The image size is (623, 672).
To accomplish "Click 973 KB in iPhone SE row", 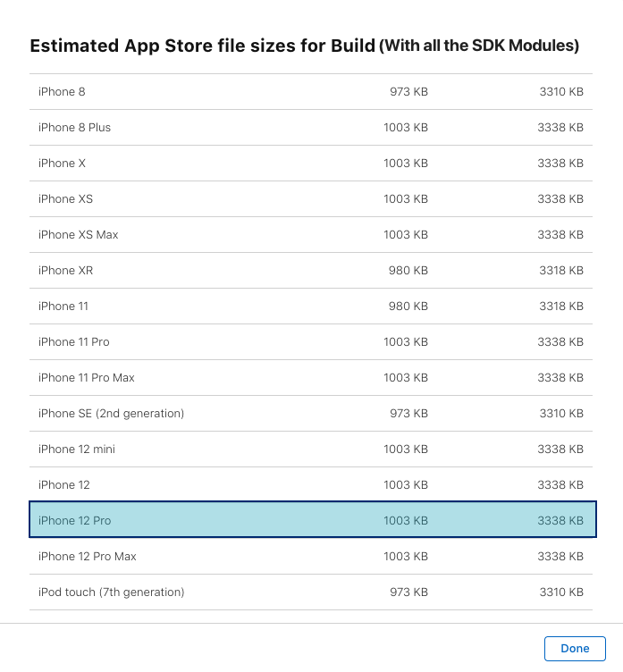I will 408,413.
